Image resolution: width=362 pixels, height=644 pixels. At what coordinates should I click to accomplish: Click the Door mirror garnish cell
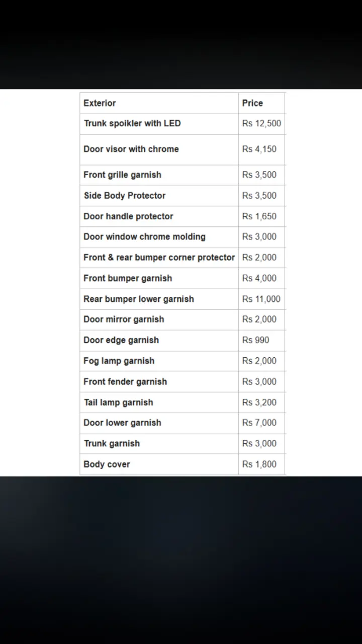(124, 319)
